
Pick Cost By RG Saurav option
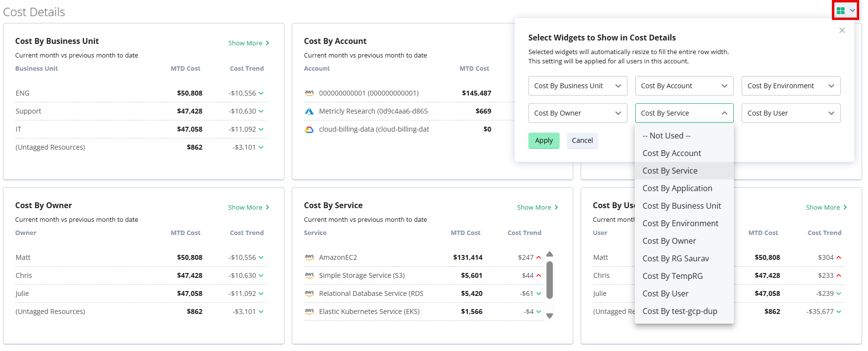coord(675,258)
